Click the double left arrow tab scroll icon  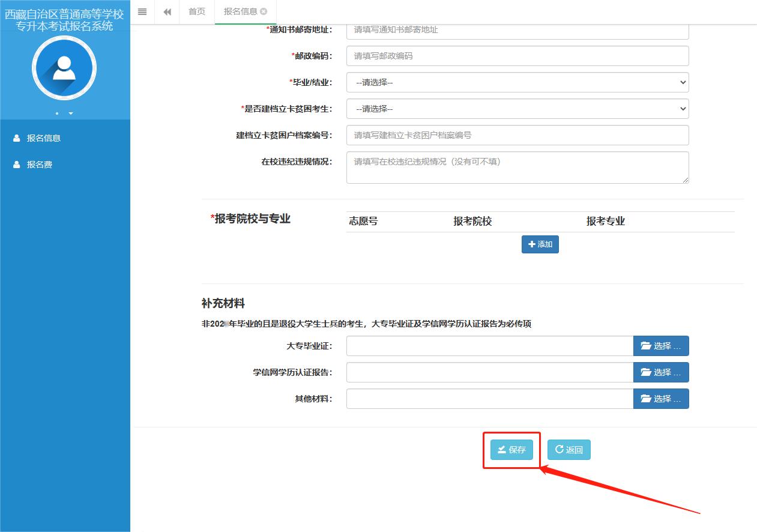[x=167, y=12]
